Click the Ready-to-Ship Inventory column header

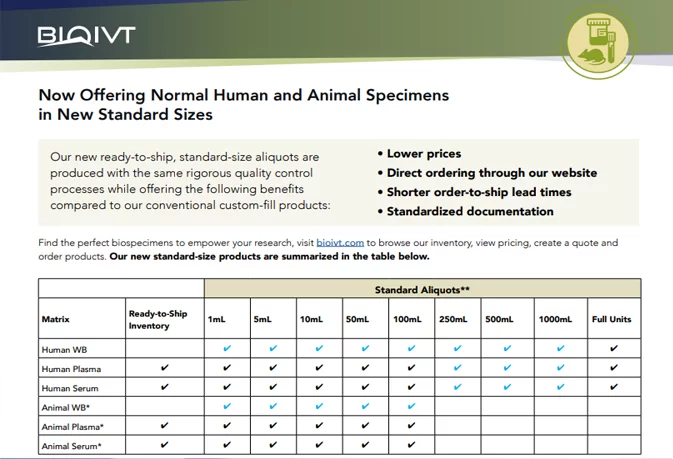point(158,319)
